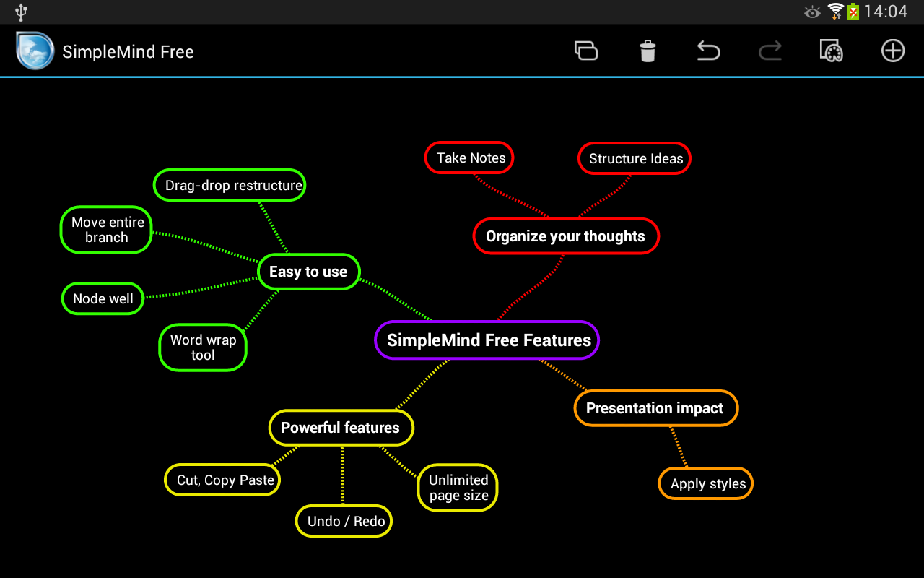
Task: Select the central "SimpleMind Free Features" node
Action: (x=487, y=340)
